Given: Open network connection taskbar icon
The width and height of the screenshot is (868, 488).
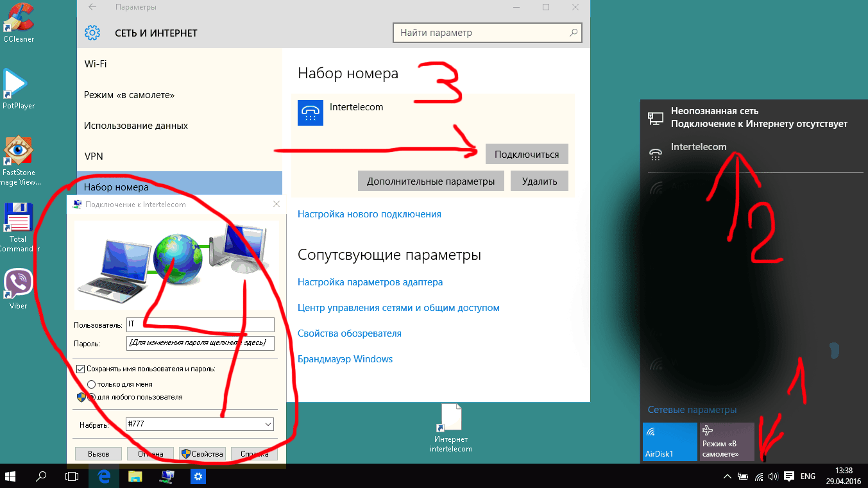Looking at the screenshot, I should click(167, 476).
